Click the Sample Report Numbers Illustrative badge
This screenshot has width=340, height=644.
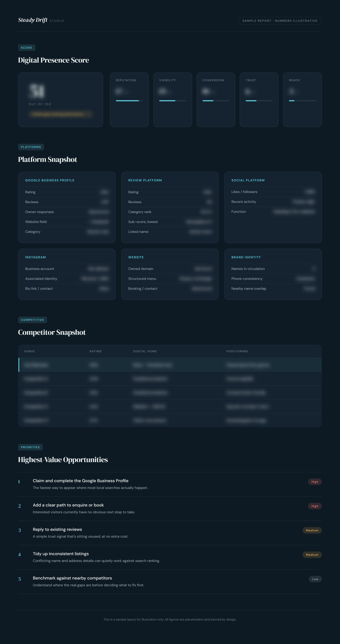[x=280, y=21]
